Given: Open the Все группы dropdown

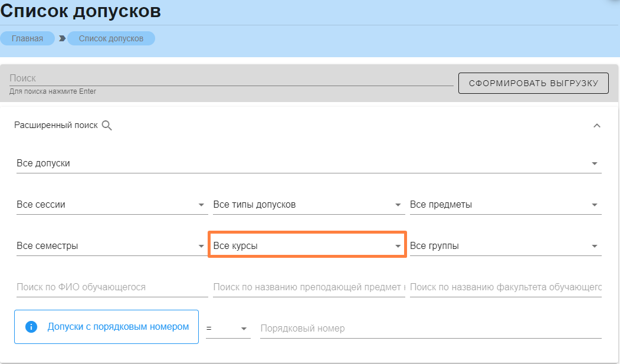Looking at the screenshot, I should click(x=505, y=246).
